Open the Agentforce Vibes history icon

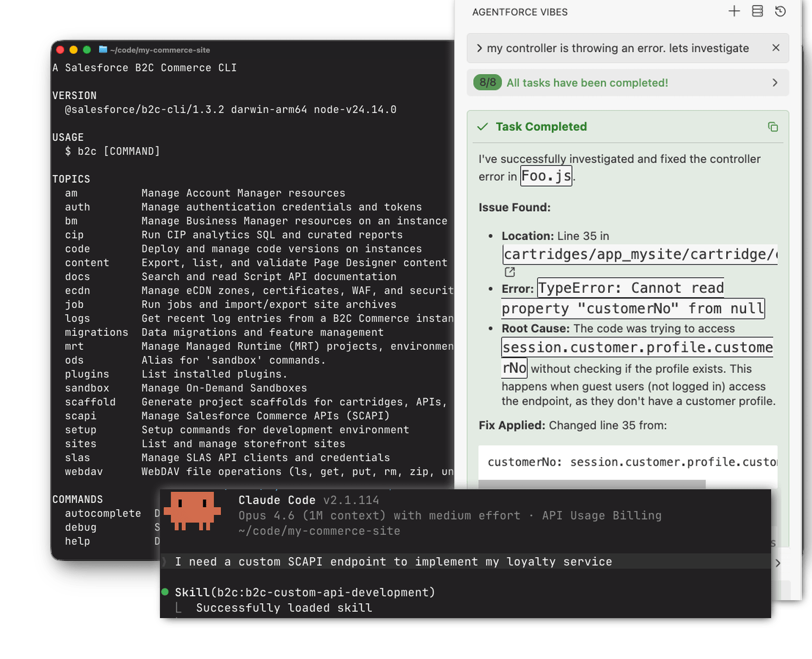coord(780,11)
